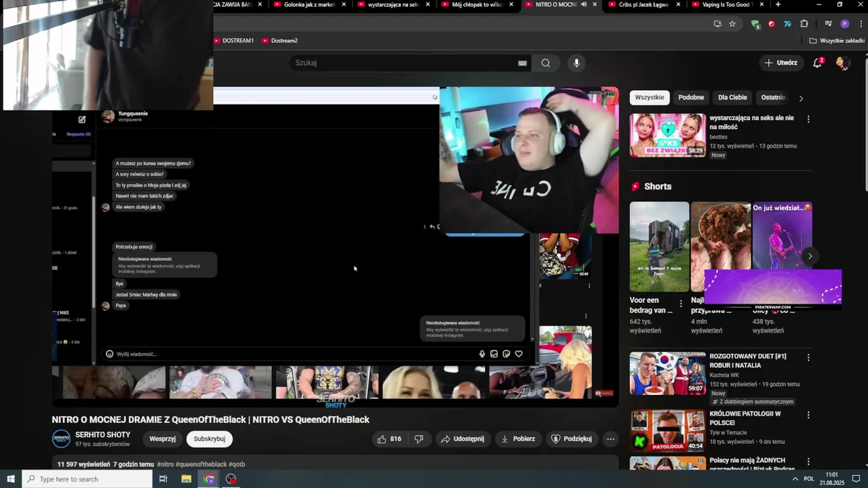
Task: Select the Wszystkie filter chip
Action: click(x=650, y=98)
